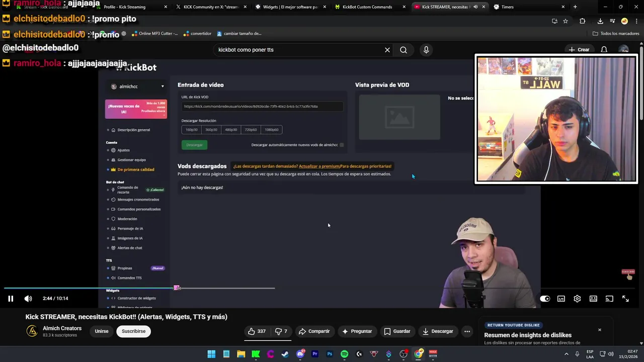Open VoiceMeeter from the taskbar
644x362 pixels.
pos(433,354)
